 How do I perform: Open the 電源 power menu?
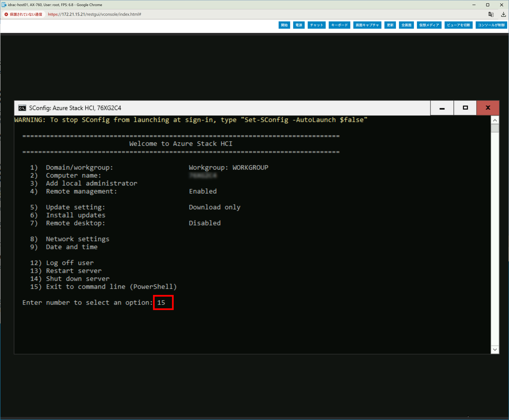(299, 25)
